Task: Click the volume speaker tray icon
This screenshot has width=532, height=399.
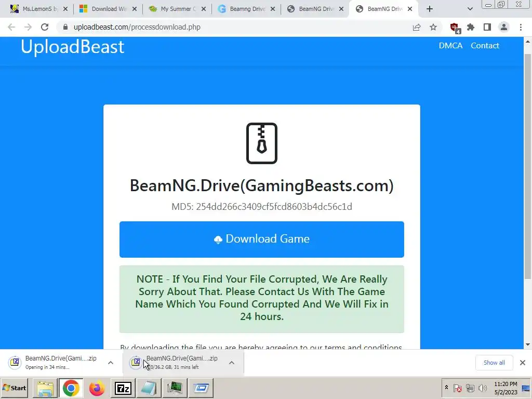Action: (x=482, y=388)
